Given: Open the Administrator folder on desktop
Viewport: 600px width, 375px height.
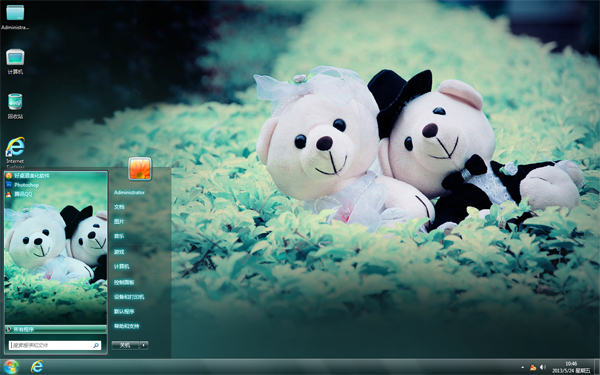Looking at the screenshot, I should click(15, 16).
